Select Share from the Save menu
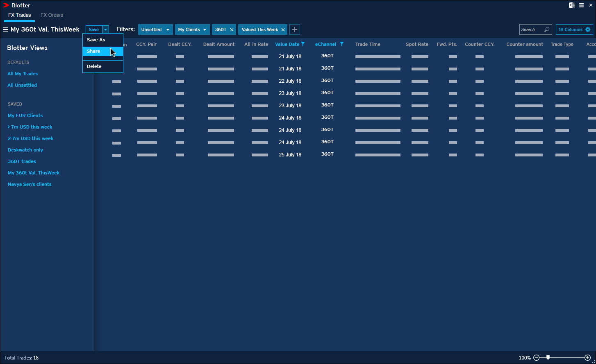Viewport: 596px width, 364px height. (x=93, y=51)
